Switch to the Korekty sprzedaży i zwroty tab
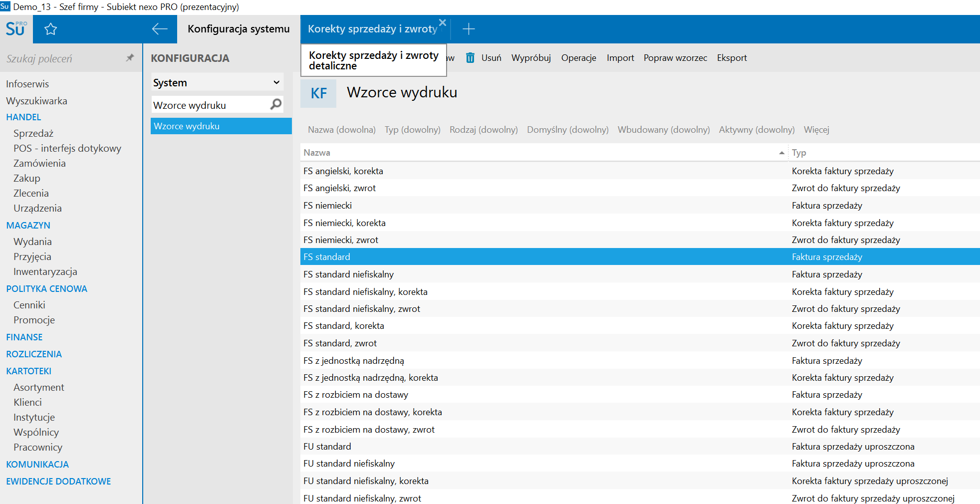 (x=372, y=29)
